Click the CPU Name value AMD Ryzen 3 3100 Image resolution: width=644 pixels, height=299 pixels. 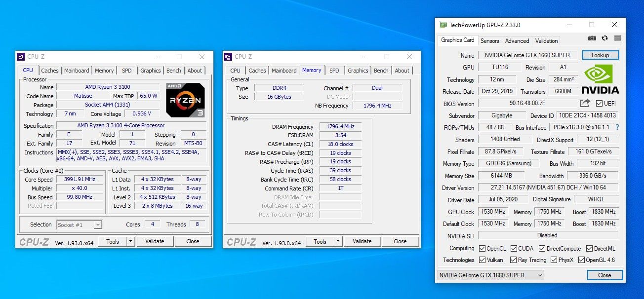pos(108,87)
